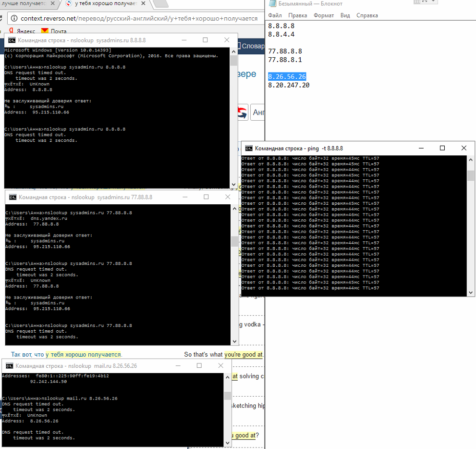Screen dimensions: 476x449
Task: Close the 'лучше получается' browser tab
Action: point(52,3)
